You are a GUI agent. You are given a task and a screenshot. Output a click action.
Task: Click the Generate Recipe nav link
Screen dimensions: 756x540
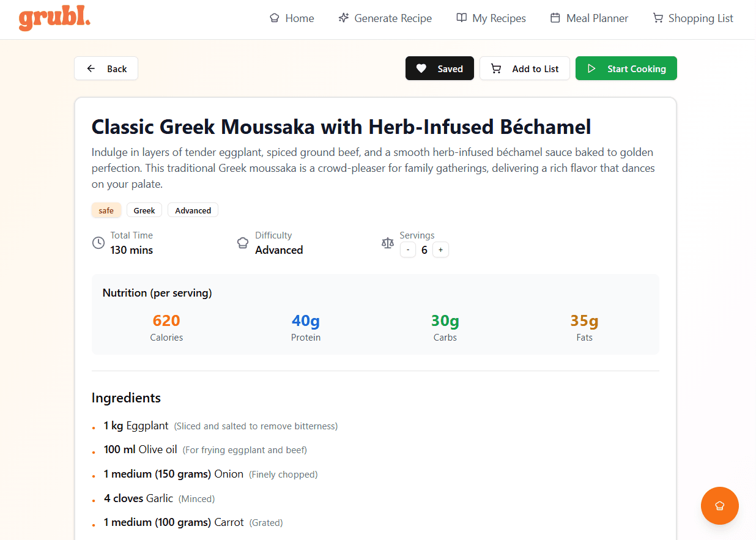click(393, 18)
